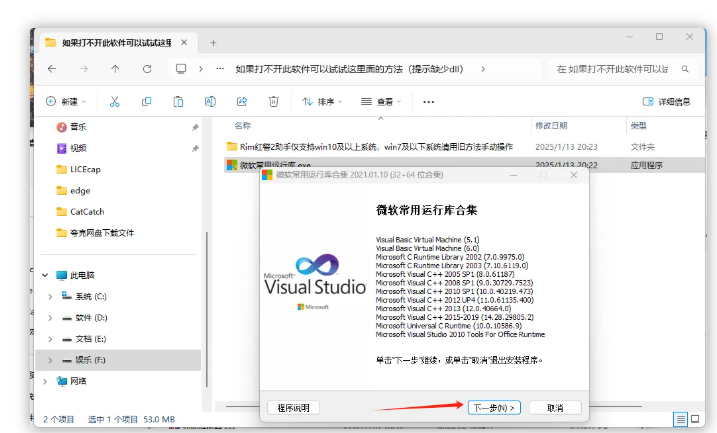Select the Rim红警2助手 folder row

click(464, 147)
